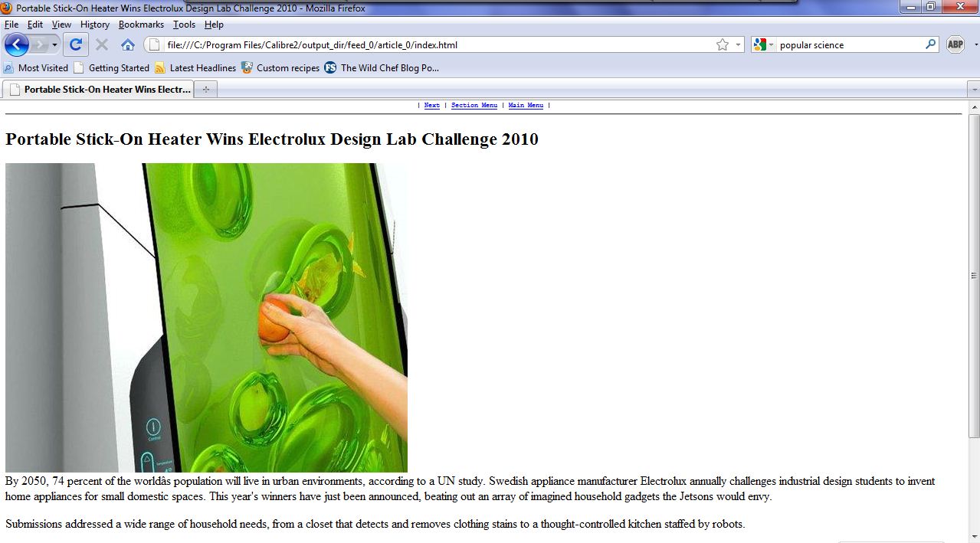Image resolution: width=980 pixels, height=543 pixels.
Task: Bookmark this page with the star icon
Action: point(723,44)
